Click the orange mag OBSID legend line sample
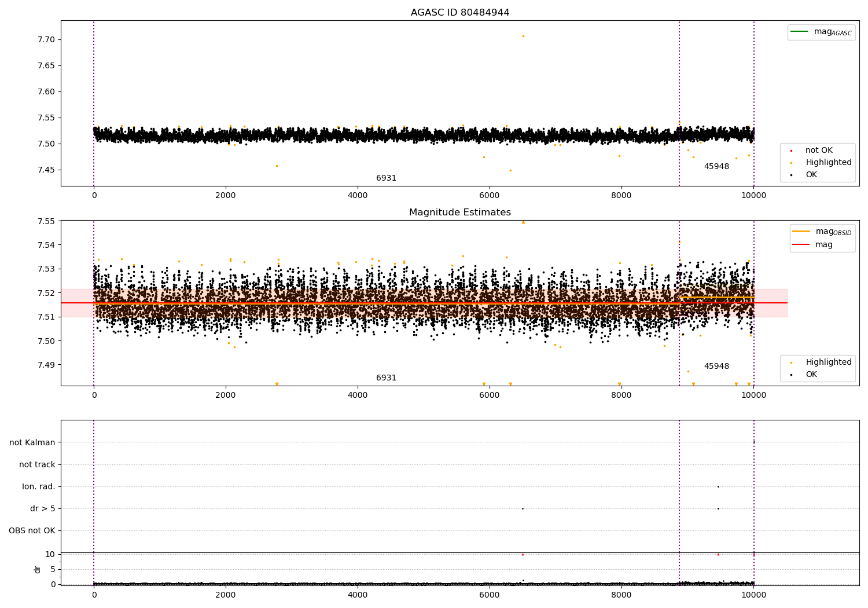Screen dimensions: 868x608 [801, 232]
